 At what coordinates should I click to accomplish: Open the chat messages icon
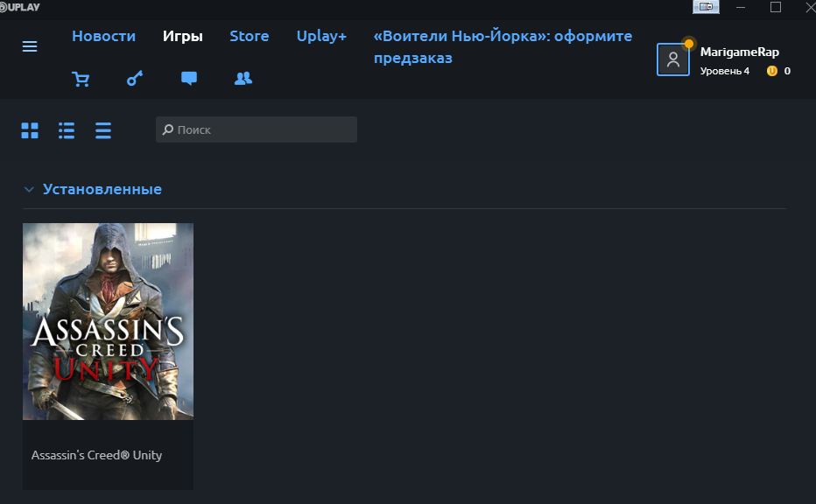pos(189,79)
